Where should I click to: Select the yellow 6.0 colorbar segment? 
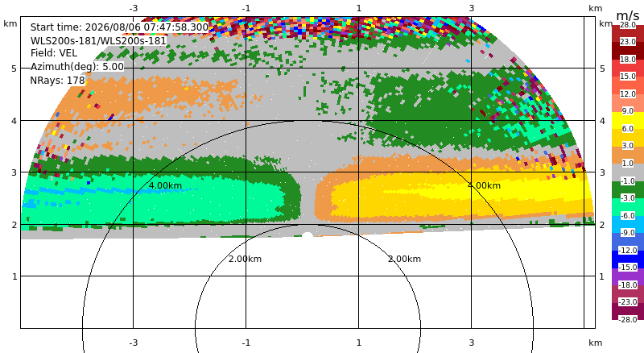click(x=628, y=120)
